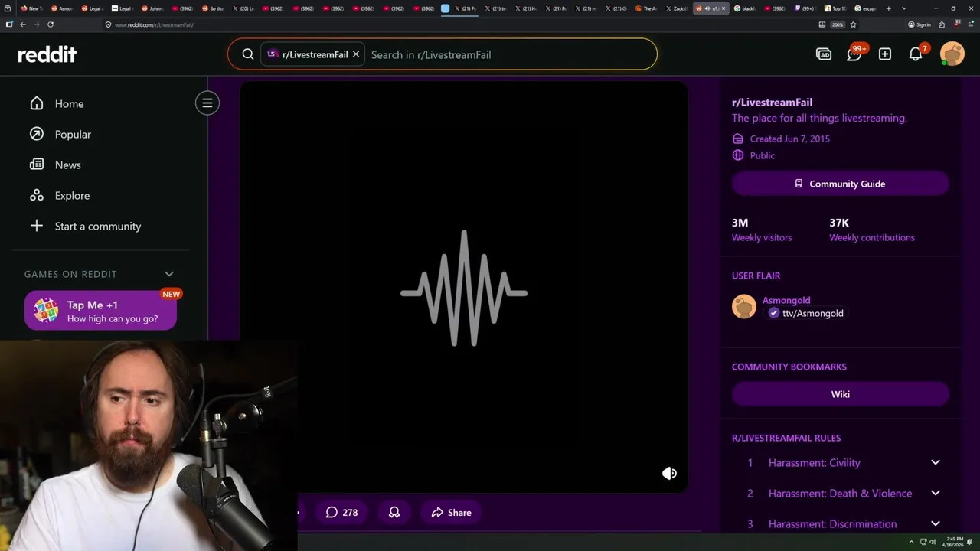Image resolution: width=980 pixels, height=551 pixels.
Task: Open the browser application menu
Action: pyautogui.click(x=971, y=24)
